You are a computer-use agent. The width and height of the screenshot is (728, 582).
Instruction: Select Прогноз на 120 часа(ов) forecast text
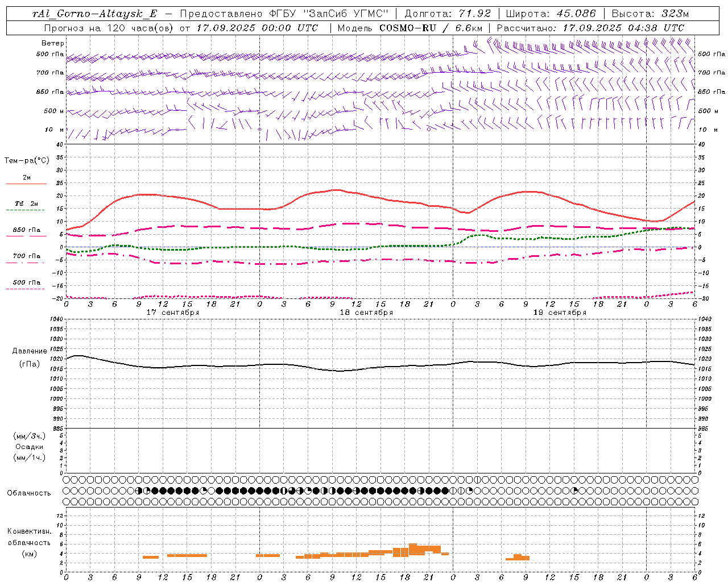click(x=108, y=28)
